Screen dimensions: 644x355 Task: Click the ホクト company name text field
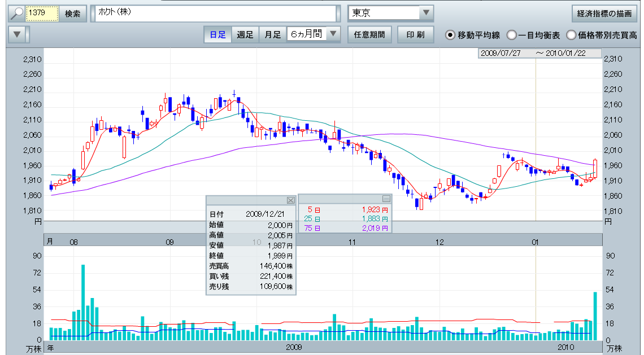point(215,14)
